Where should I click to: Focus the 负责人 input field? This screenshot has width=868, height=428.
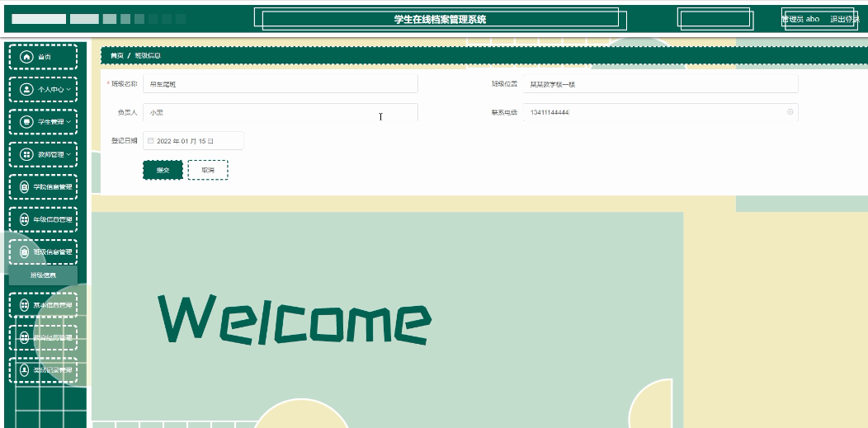point(280,112)
